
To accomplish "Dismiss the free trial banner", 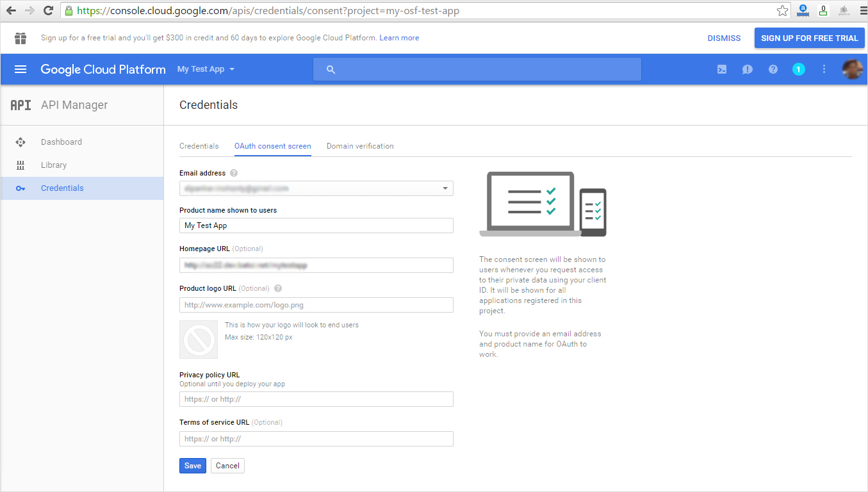I will click(724, 38).
